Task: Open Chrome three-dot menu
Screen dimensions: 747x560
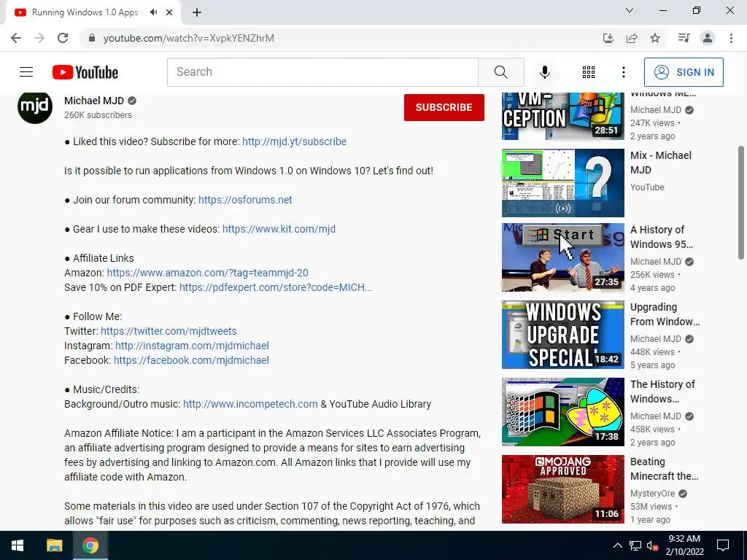Action: [731, 38]
